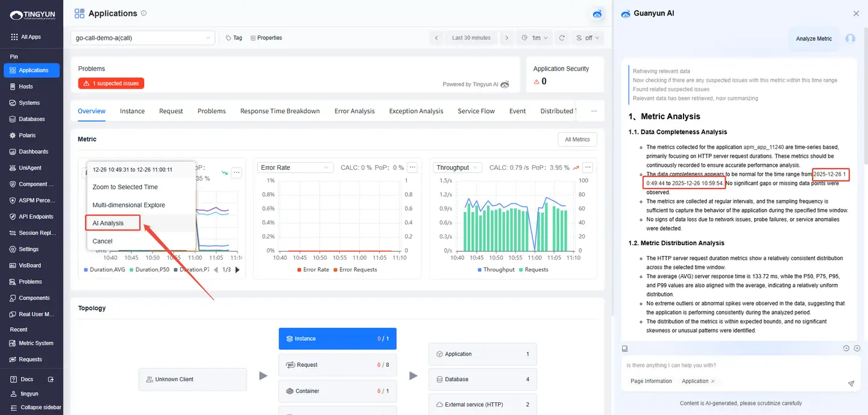Go to previous time range arrow
Viewport: 868px width, 415px height.
pos(436,38)
